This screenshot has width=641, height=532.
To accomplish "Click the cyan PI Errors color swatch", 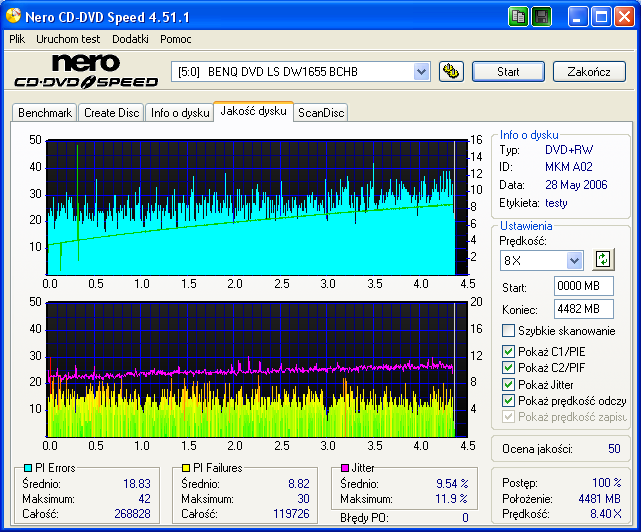I will 28,468.
